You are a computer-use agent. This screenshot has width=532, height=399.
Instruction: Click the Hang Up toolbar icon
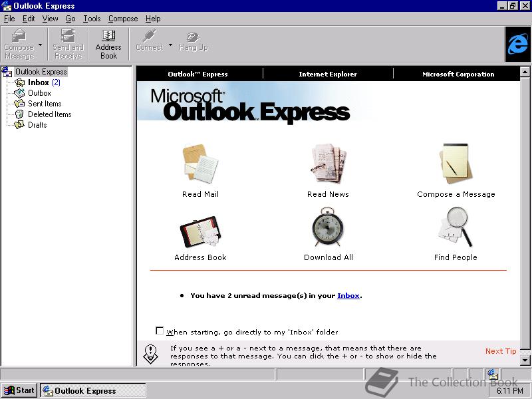[193, 37]
